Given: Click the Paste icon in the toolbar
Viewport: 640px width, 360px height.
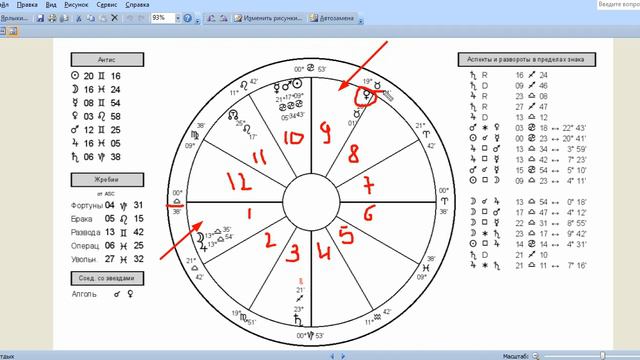Looking at the screenshot, I should tap(102, 18).
